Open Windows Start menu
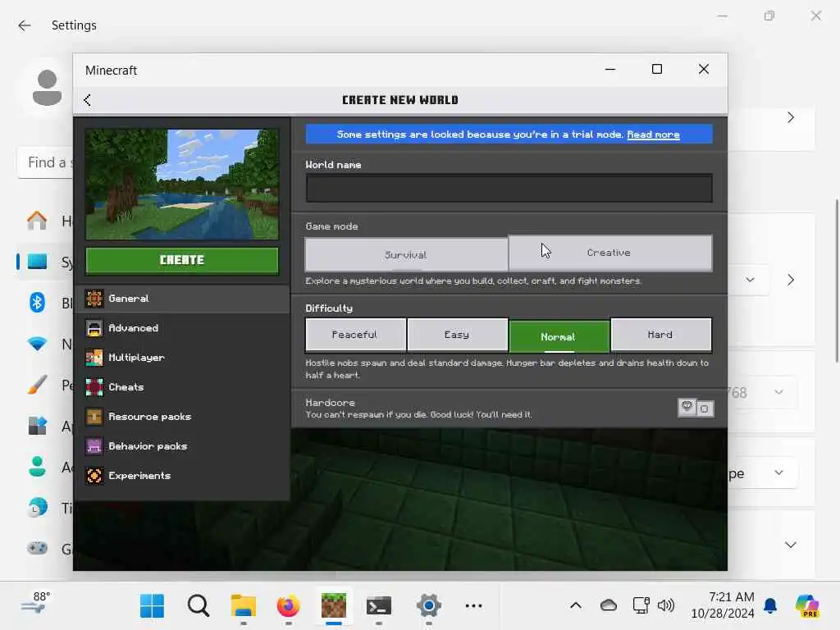Screen dimensions: 840x630 coord(152,606)
